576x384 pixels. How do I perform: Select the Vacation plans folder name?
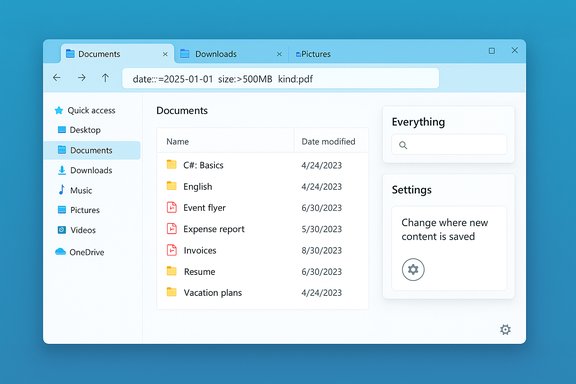(x=213, y=293)
